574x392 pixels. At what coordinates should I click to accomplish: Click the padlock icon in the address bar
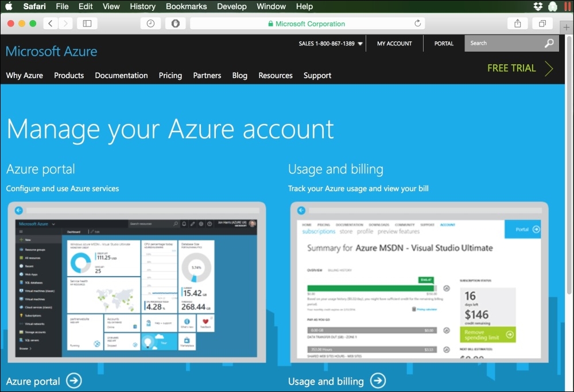[270, 24]
